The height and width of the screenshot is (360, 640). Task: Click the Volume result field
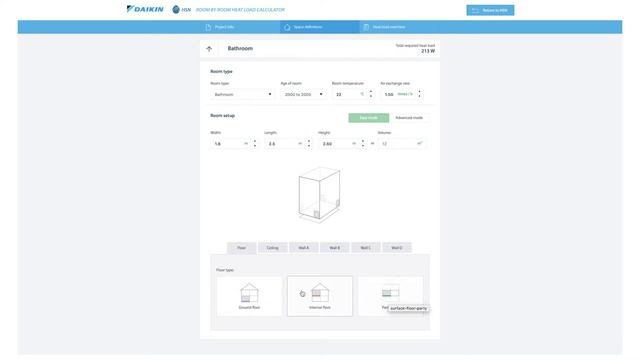click(x=402, y=144)
